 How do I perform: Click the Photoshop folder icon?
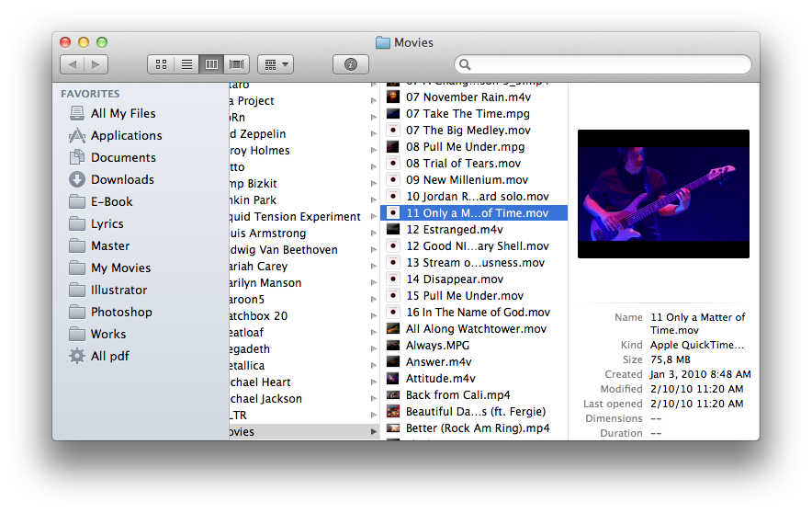tap(77, 312)
